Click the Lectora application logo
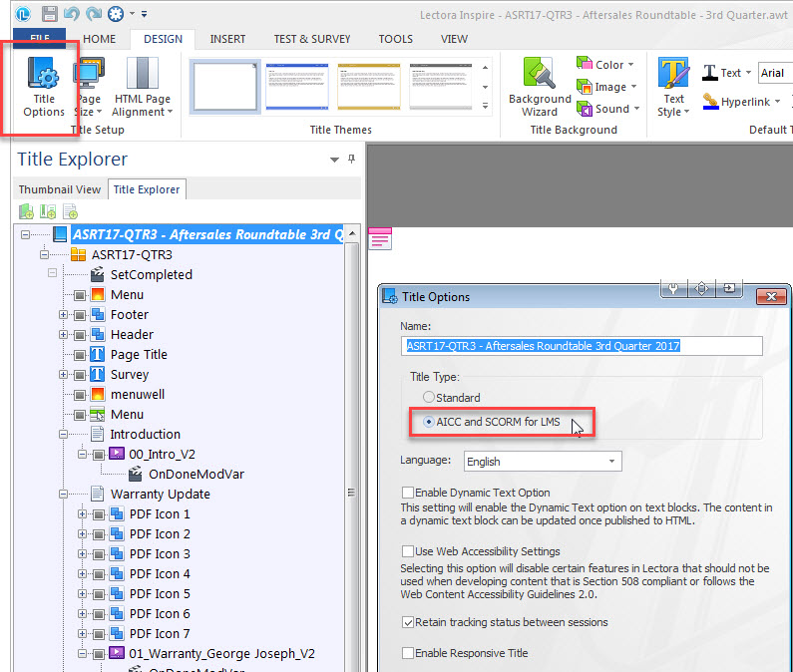The width and height of the screenshot is (793, 672). click(x=23, y=14)
